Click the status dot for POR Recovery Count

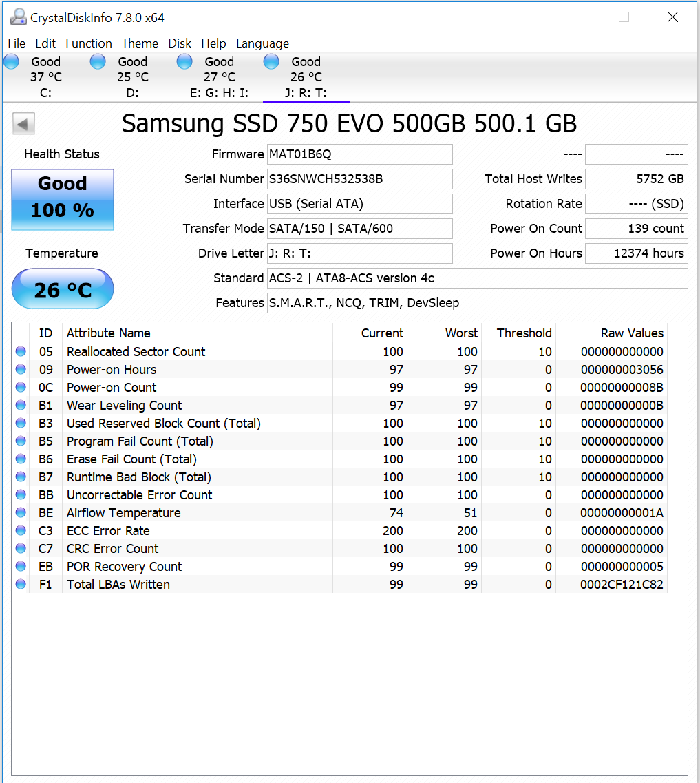point(21,566)
